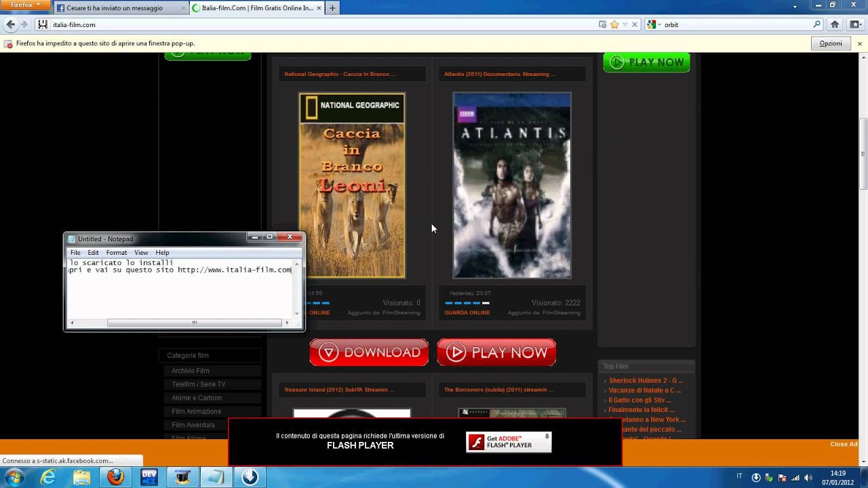Viewport: 868px width, 488px height.
Task: Switch to the Facebook Cesare message tab
Action: 115,8
